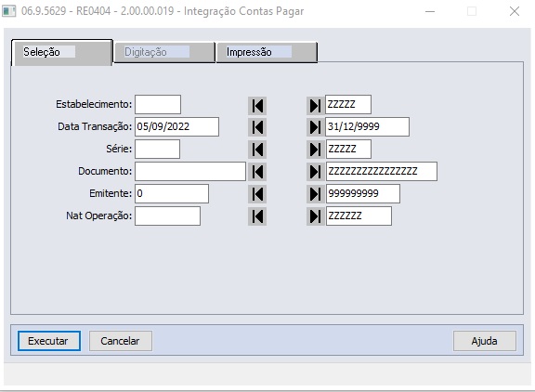Switch to the Digitação tab
This screenshot has width=535, height=392.
tap(164, 52)
